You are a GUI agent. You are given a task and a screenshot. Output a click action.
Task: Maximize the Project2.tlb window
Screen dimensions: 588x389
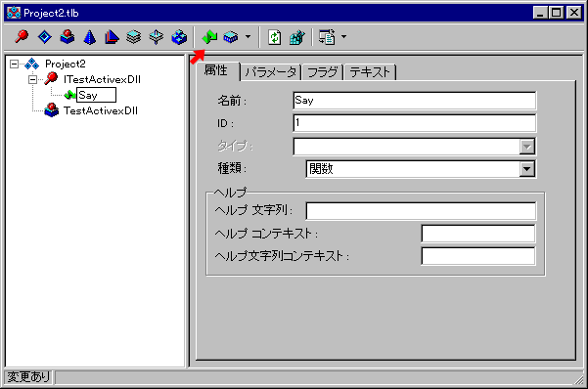click(x=556, y=13)
